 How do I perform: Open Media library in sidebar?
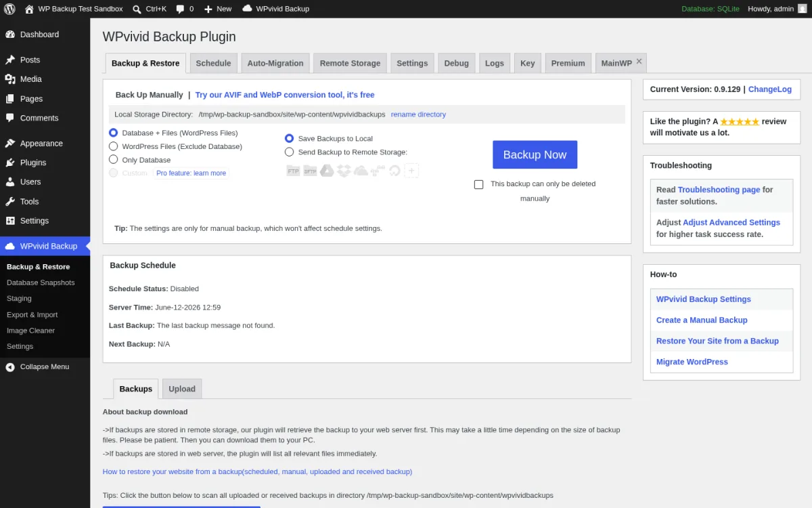[45, 79]
